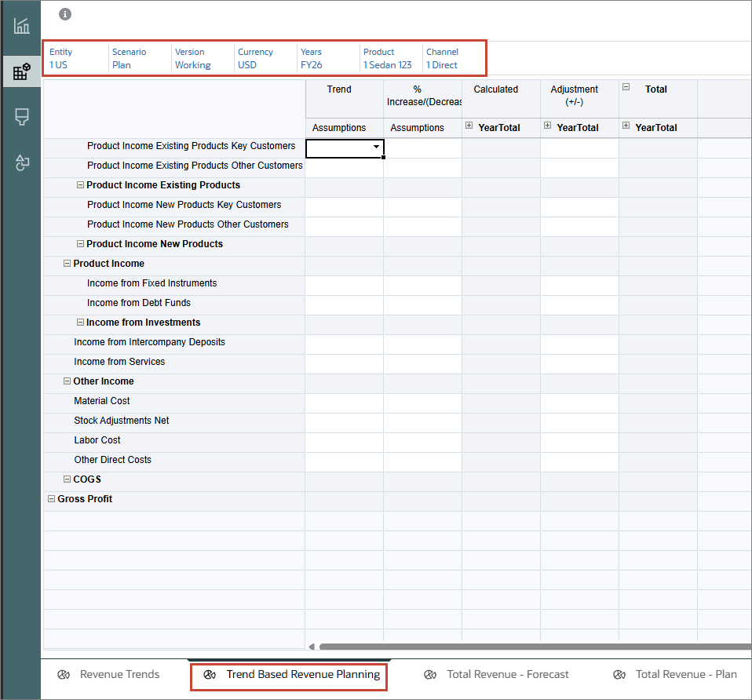
Task: Click the Total Revenue - Forecast tab icon
Action: (430, 675)
